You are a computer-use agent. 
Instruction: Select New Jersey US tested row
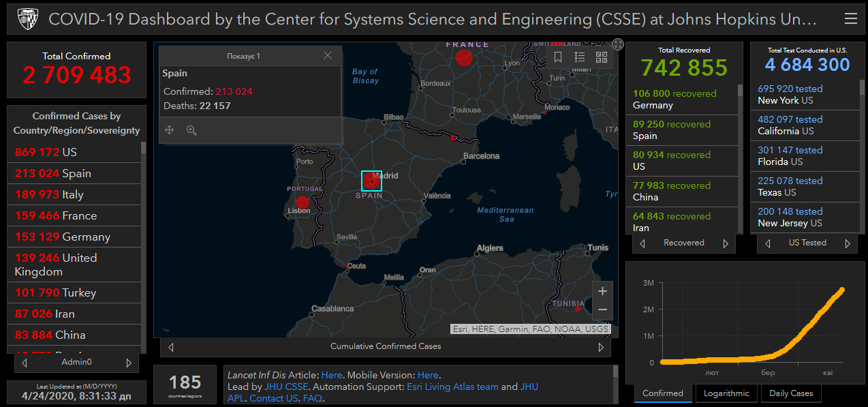point(806,217)
